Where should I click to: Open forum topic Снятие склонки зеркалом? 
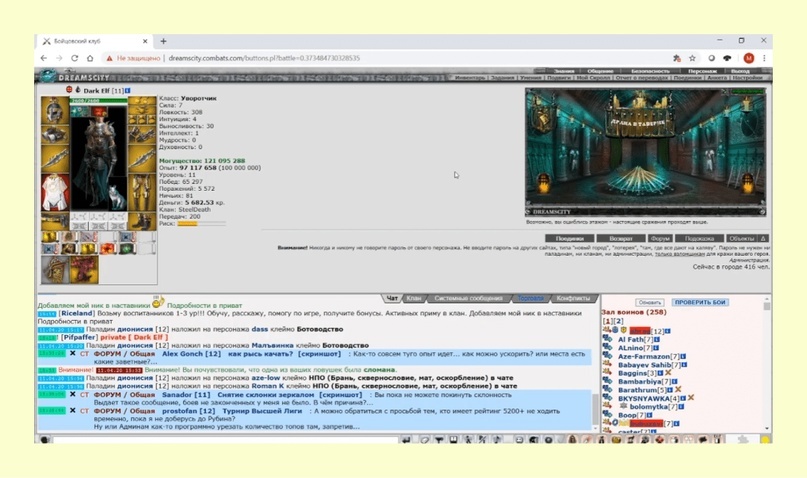266,395
